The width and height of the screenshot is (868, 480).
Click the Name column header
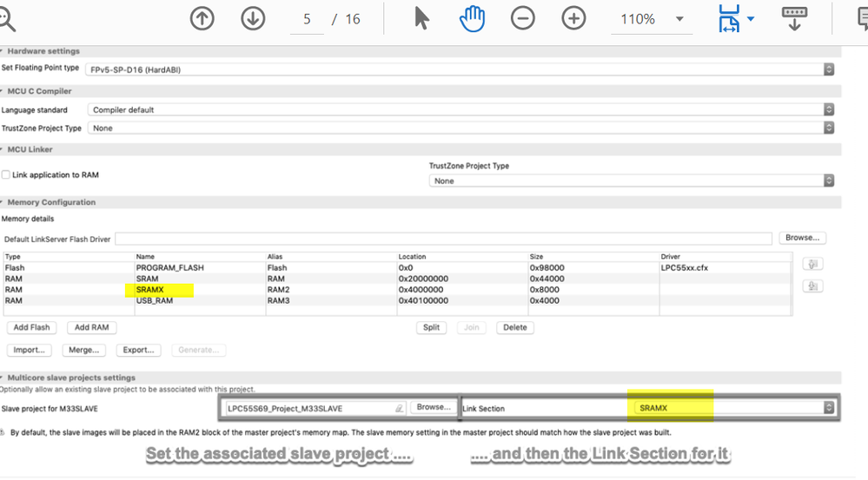point(146,257)
